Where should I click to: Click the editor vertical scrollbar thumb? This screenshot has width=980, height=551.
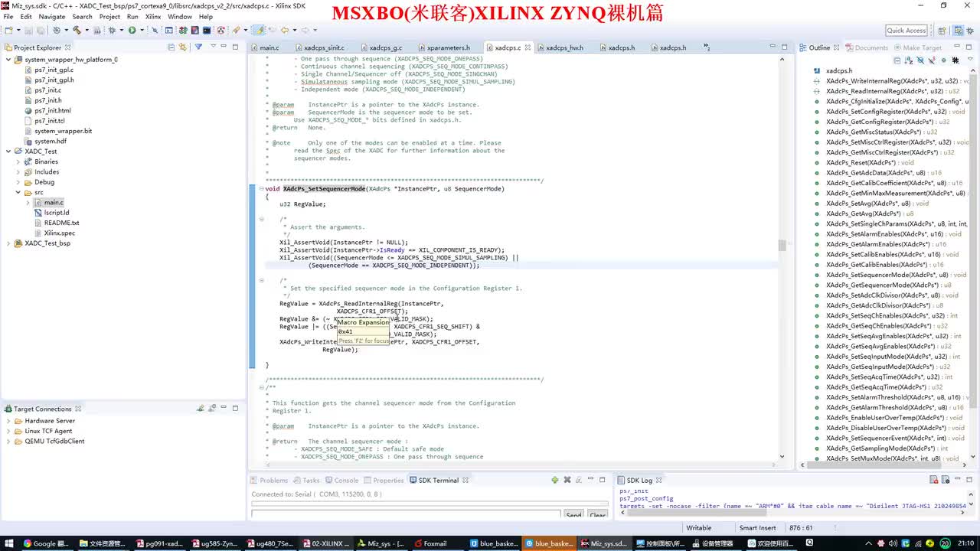click(x=782, y=245)
